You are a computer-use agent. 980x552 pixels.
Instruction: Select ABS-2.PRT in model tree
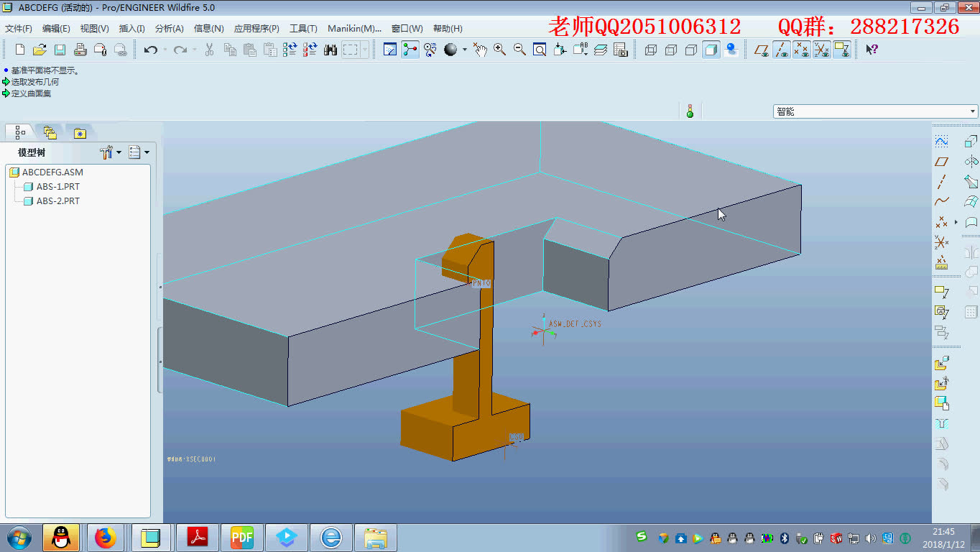click(57, 201)
